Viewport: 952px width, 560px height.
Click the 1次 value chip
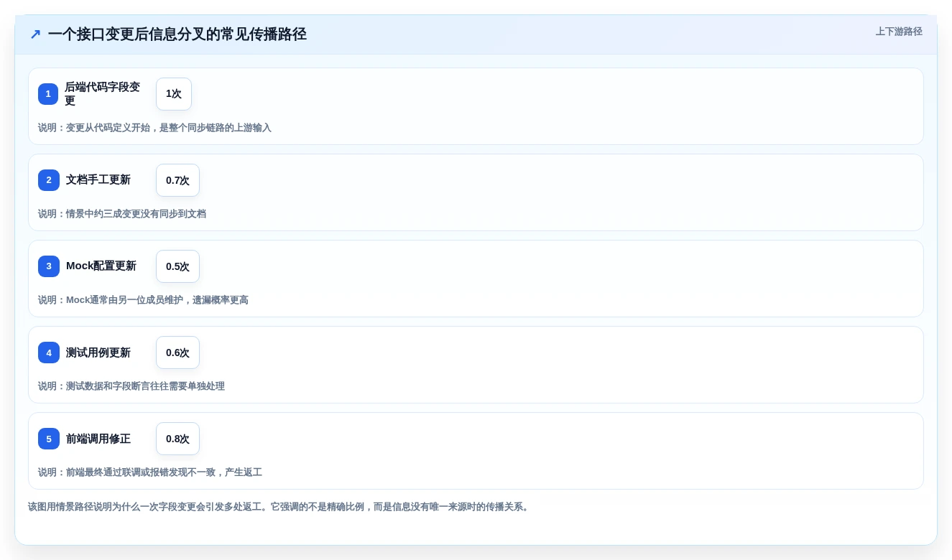point(174,94)
